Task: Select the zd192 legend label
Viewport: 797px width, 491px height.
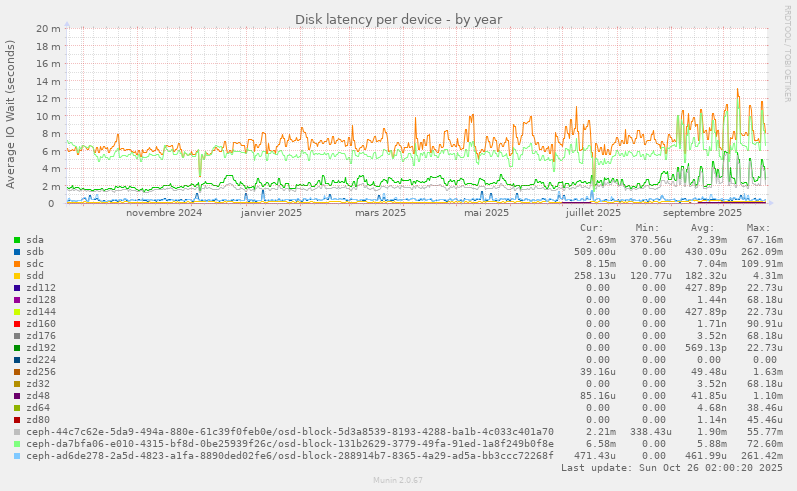Action: point(41,348)
